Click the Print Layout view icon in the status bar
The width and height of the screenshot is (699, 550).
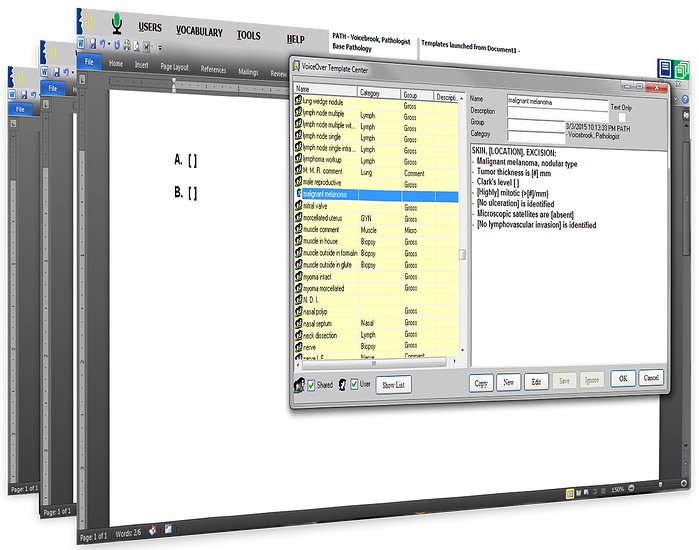click(x=570, y=493)
